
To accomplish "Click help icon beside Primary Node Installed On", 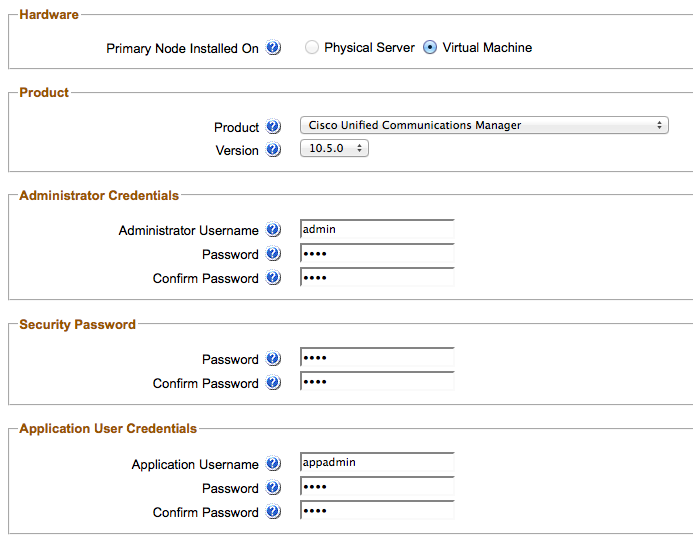I will (273, 48).
